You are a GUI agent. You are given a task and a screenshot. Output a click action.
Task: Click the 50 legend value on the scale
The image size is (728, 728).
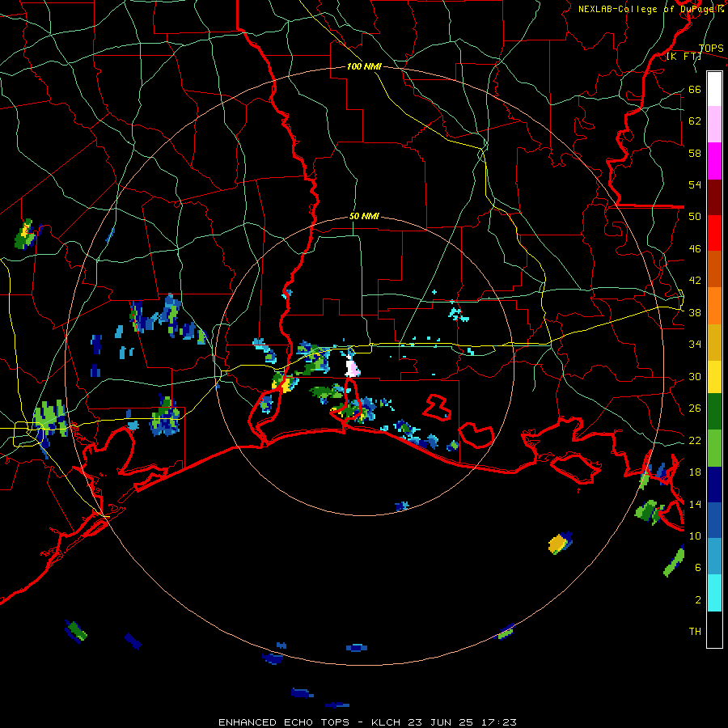click(695, 217)
